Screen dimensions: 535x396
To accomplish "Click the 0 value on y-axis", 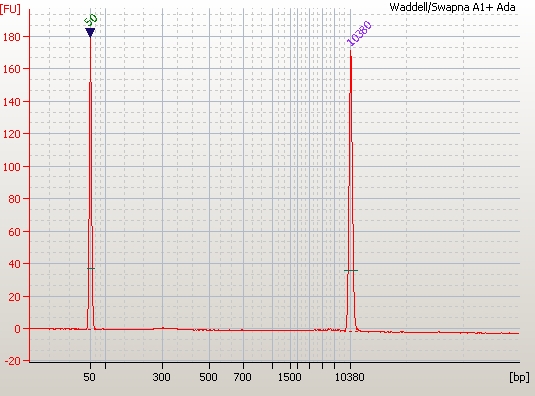I will pyautogui.click(x=17, y=329).
